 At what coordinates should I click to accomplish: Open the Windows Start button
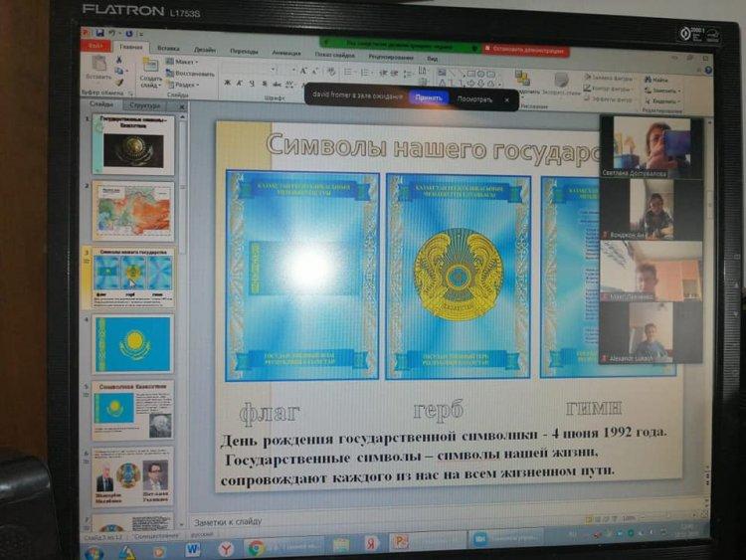[93, 553]
